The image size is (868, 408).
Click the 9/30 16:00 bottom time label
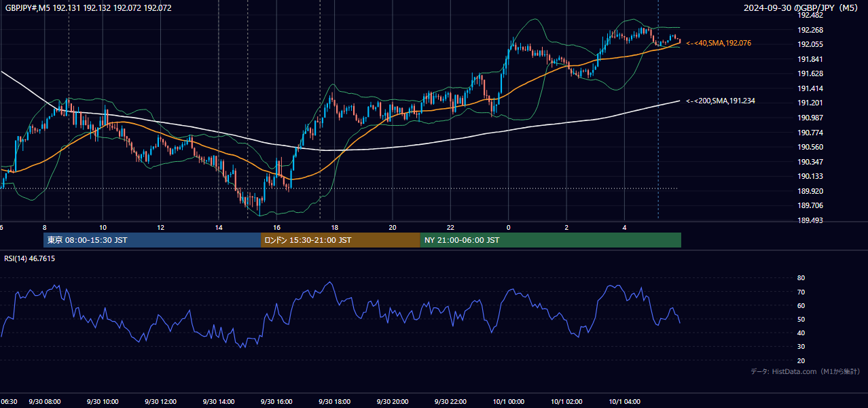(x=276, y=401)
